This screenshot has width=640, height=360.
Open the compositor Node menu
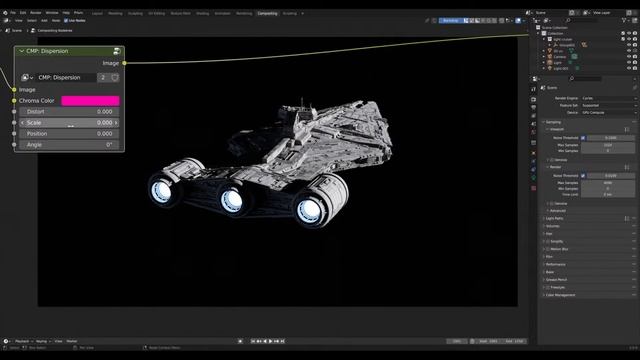pos(56,20)
